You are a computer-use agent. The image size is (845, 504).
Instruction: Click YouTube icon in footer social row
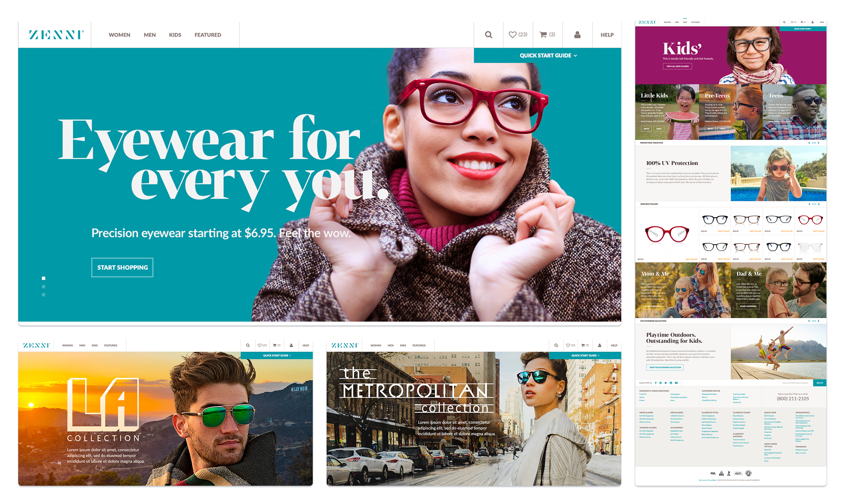click(676, 383)
